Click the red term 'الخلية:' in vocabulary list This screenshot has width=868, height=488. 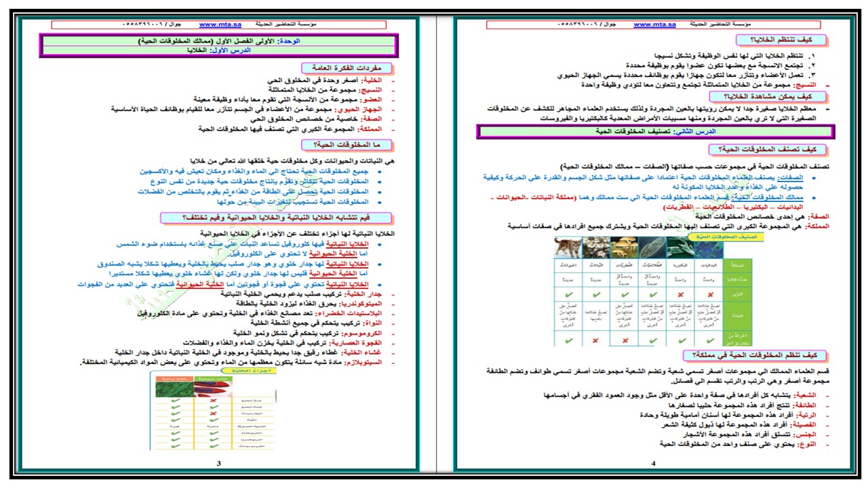pyautogui.click(x=370, y=80)
